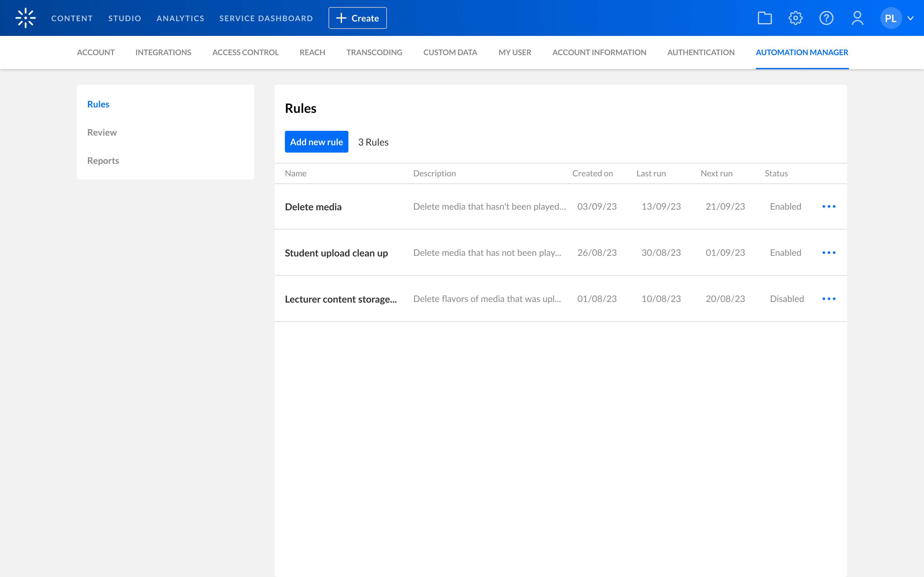Screen dimensions: 924x577
Task: Open the Analytics menu
Action: pyautogui.click(x=180, y=18)
